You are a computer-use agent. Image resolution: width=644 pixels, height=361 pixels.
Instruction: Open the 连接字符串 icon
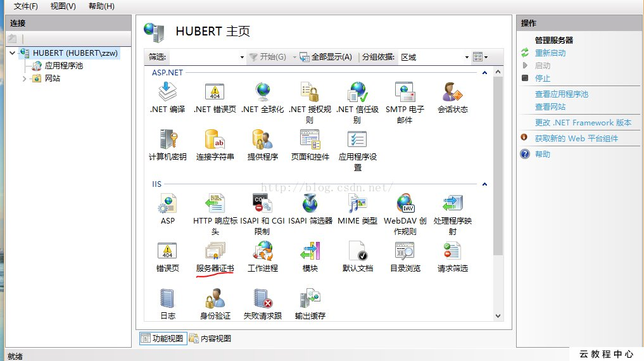(215, 139)
